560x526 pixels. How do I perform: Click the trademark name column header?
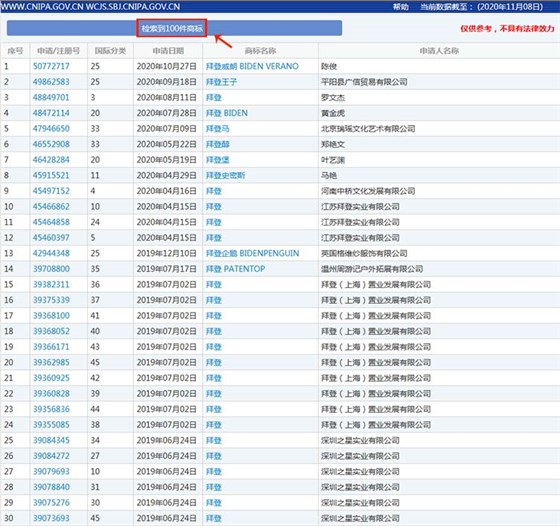pyautogui.click(x=260, y=51)
